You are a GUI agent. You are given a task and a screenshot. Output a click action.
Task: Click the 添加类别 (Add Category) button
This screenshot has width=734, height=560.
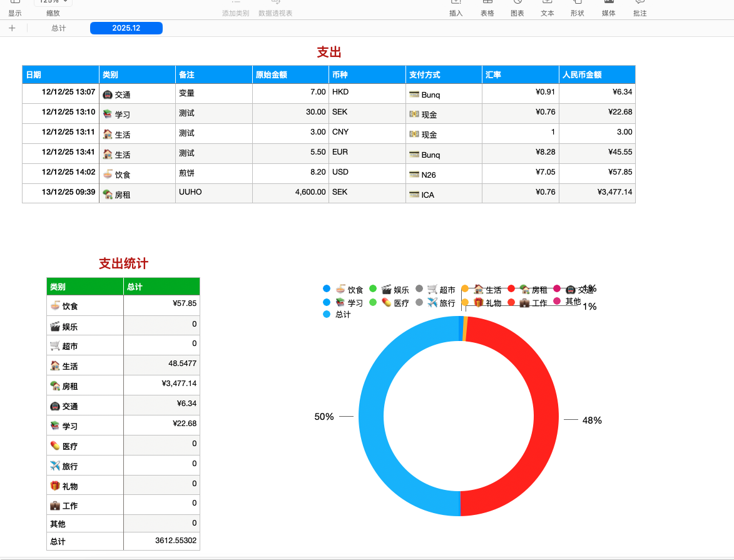tap(235, 9)
